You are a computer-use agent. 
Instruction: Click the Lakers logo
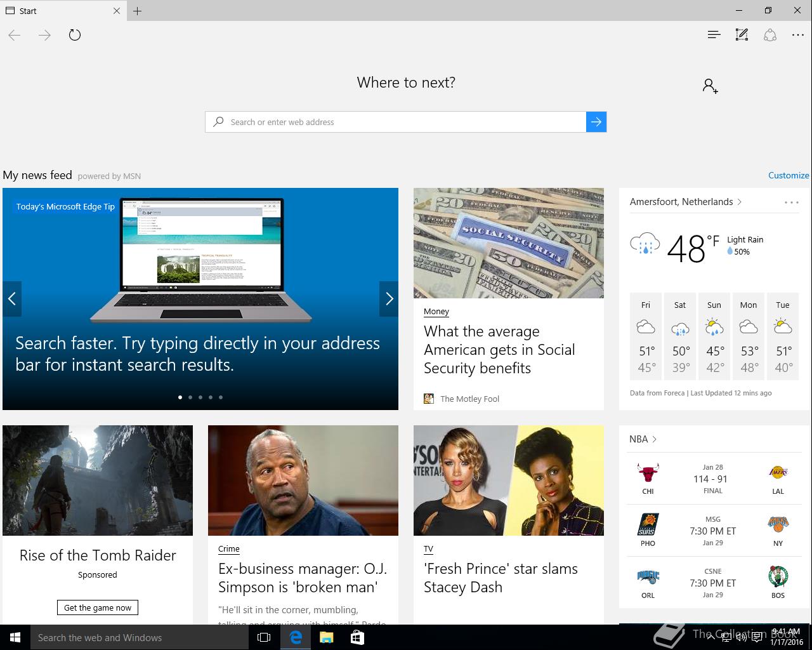(778, 473)
